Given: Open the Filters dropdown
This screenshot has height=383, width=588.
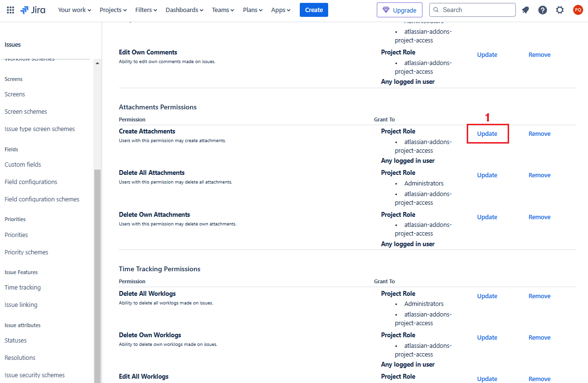Looking at the screenshot, I should [x=146, y=10].
